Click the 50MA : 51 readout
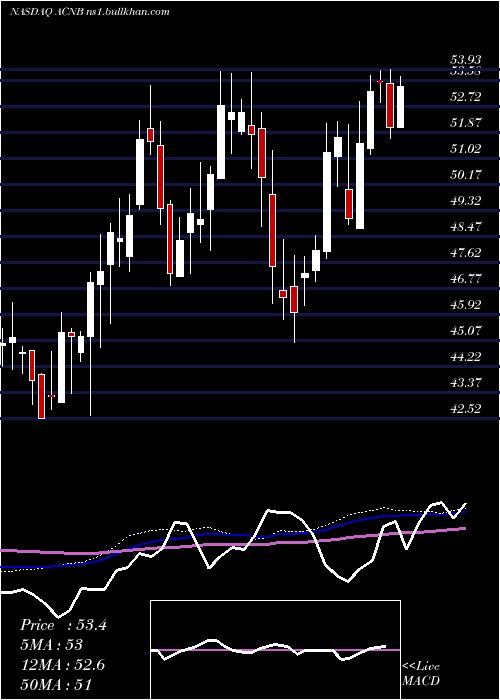 pos(56,684)
